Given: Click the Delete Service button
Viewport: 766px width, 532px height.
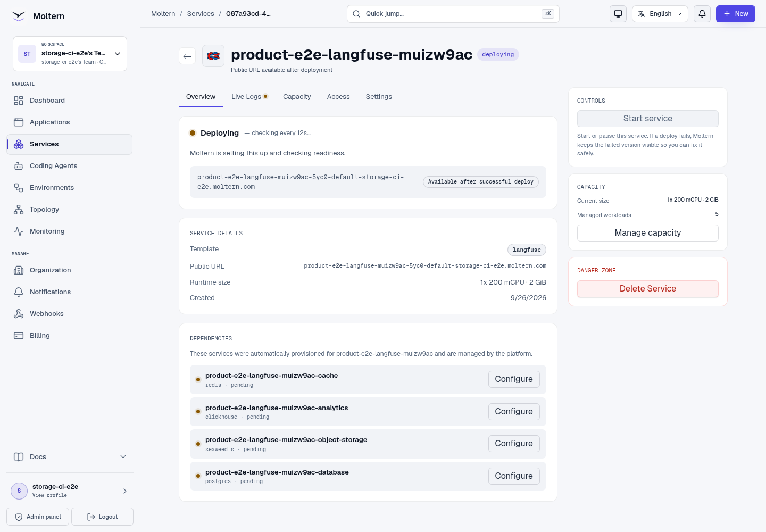Looking at the screenshot, I should coord(648,289).
